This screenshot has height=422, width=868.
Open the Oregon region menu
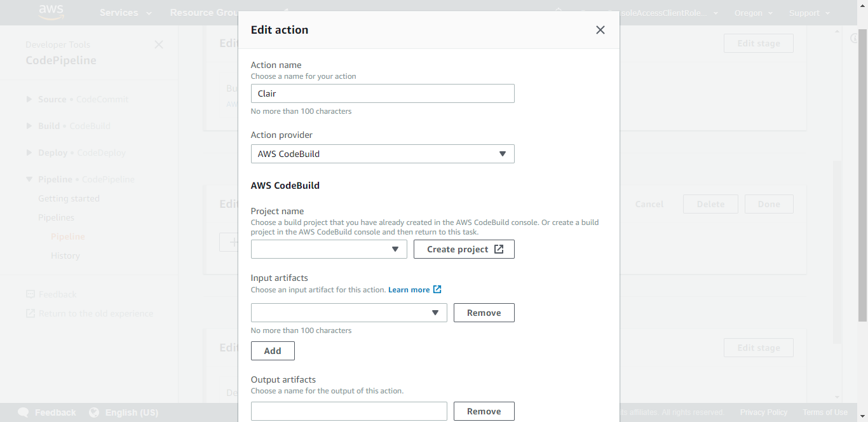click(x=754, y=13)
